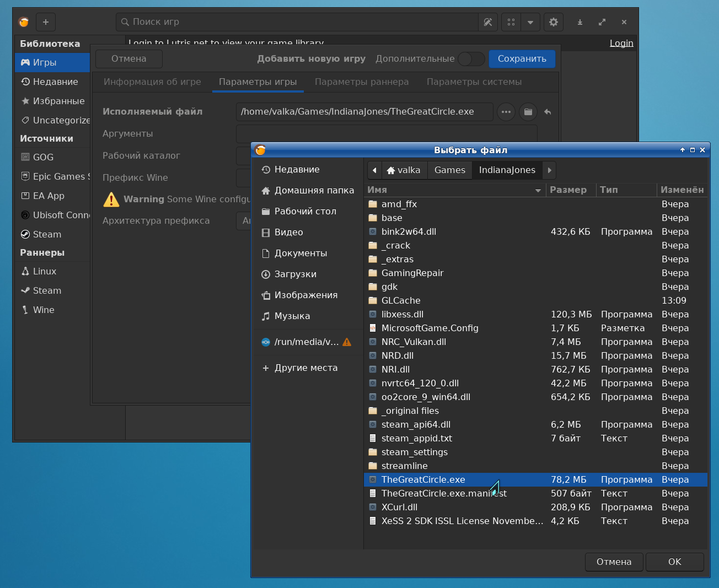The height and width of the screenshot is (588, 719).
Task: Select the amd_ffx folder
Action: 535,204
